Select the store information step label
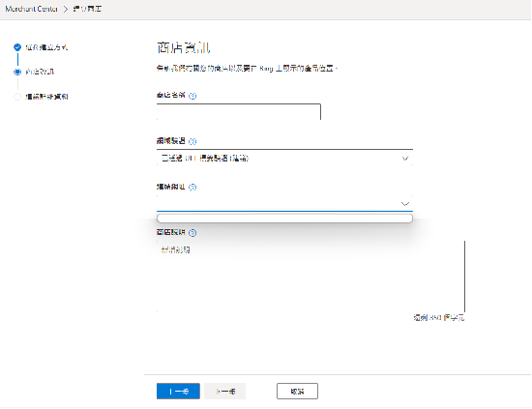This screenshot has height=409, width=532. (x=40, y=72)
